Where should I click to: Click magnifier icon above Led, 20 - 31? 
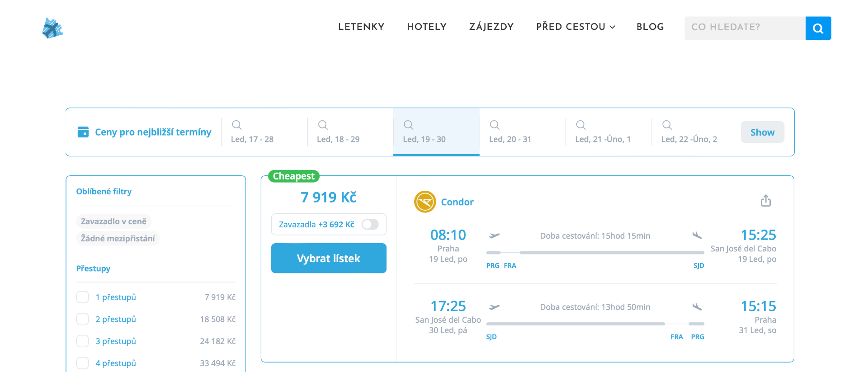pos(495,125)
